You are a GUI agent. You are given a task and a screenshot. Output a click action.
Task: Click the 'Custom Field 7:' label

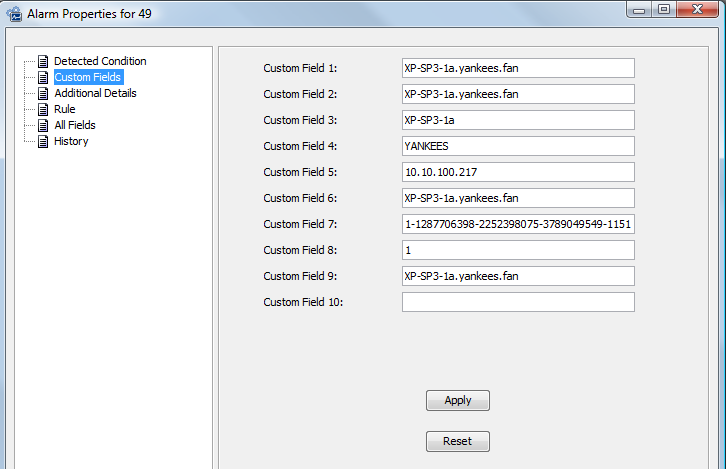coord(300,224)
